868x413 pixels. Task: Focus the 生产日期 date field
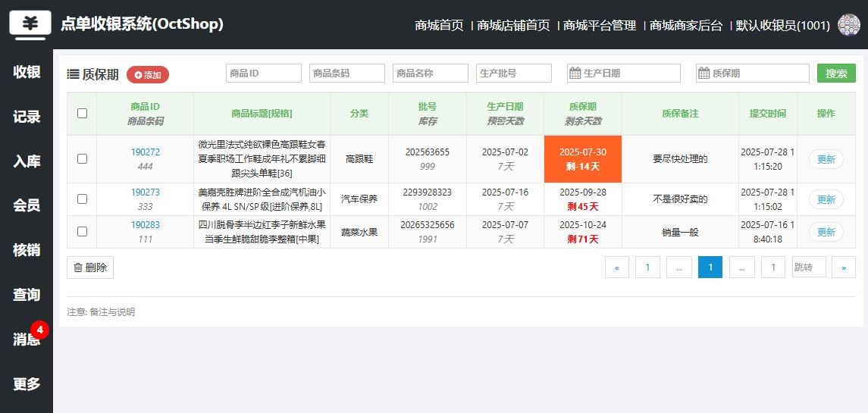(623, 73)
